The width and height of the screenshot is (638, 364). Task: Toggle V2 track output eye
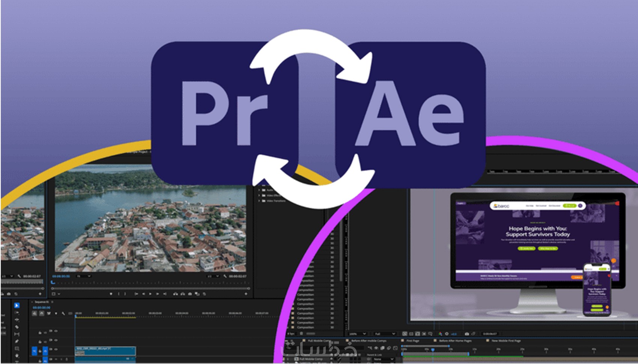click(x=56, y=340)
